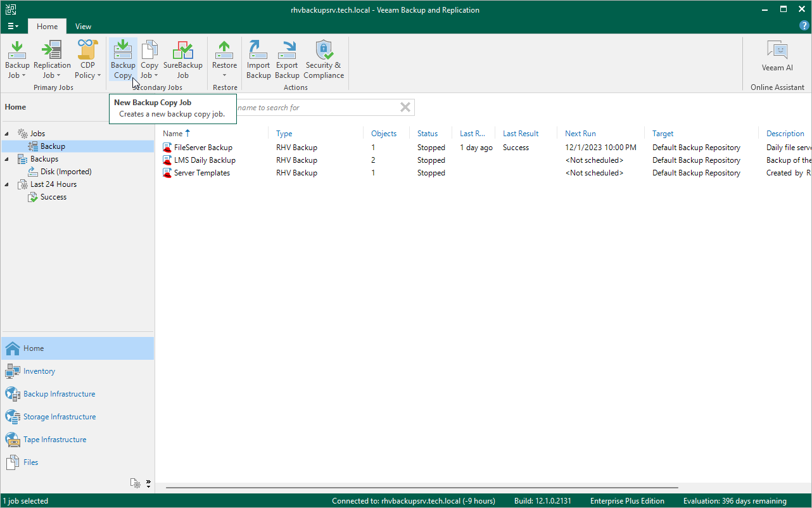
Task: Click 'Enterprise Plus Edition' in status bar
Action: (x=627, y=501)
